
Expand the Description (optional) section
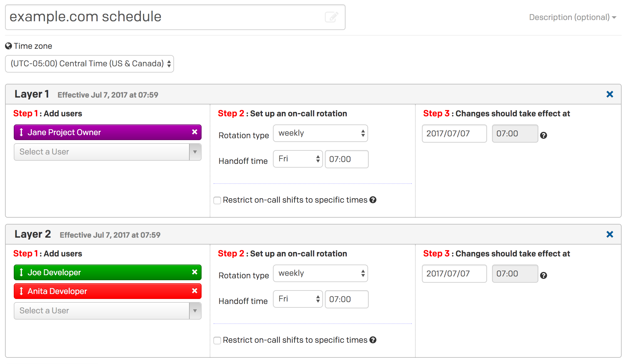(x=571, y=17)
